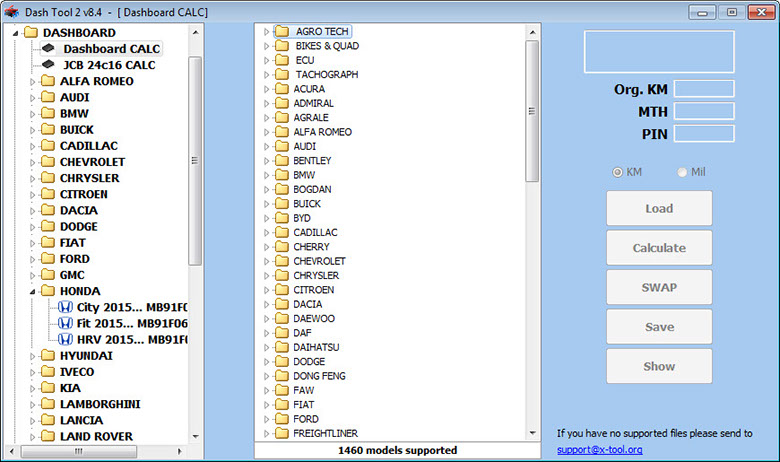Expand the ECU folder in middle list
The width and height of the screenshot is (780, 462).
point(266,61)
